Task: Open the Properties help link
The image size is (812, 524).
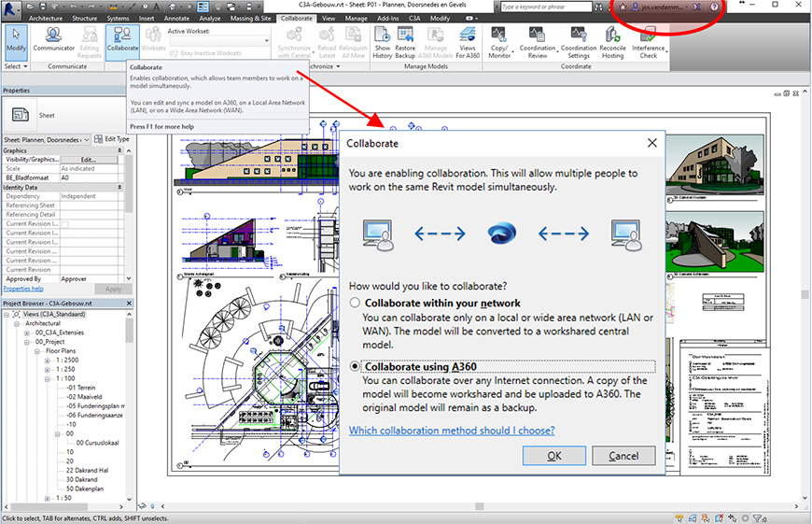Action: click(x=23, y=289)
